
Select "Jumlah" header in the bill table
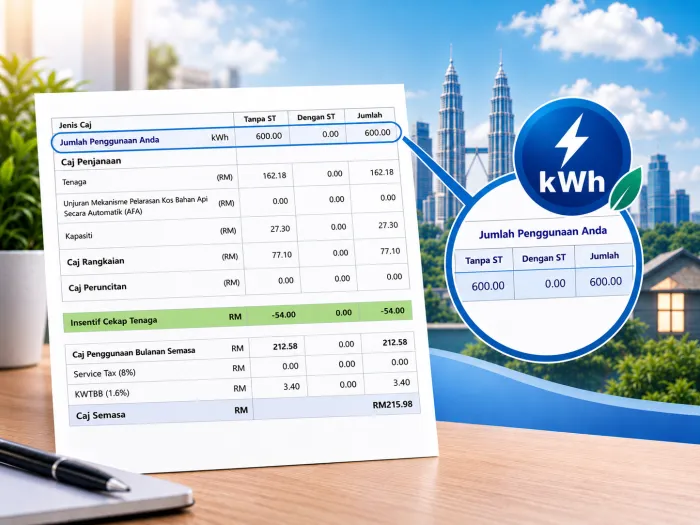[x=370, y=115]
